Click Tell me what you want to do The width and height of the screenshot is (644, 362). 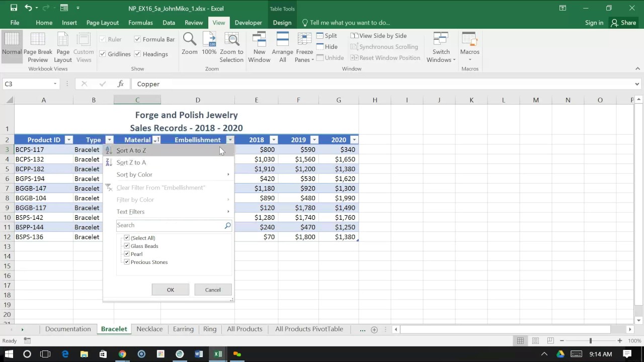point(346,23)
